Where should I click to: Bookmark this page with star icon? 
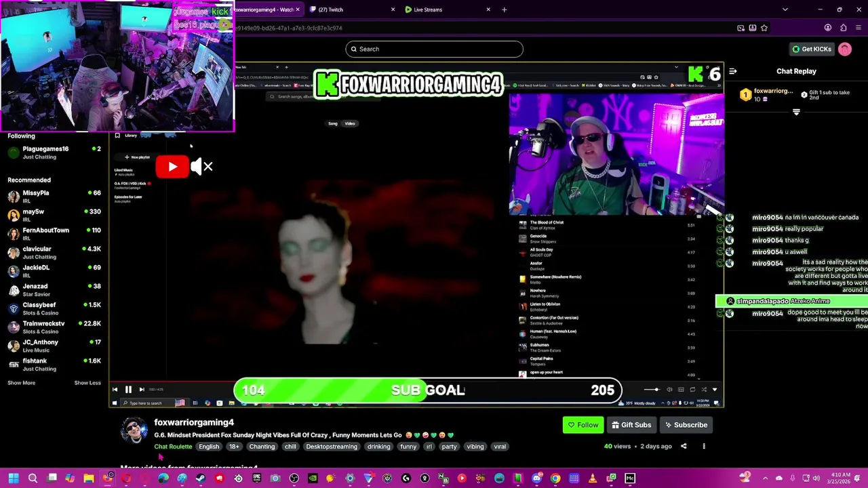764,28
